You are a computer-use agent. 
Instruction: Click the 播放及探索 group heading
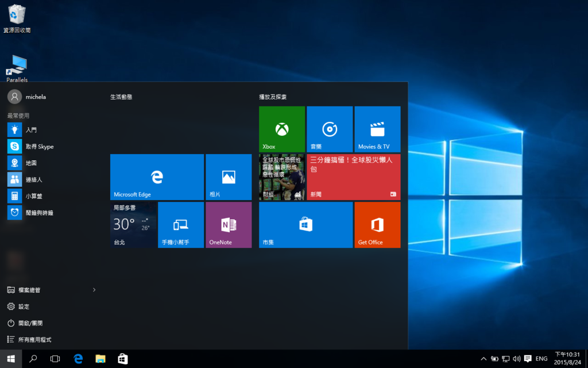click(x=273, y=97)
